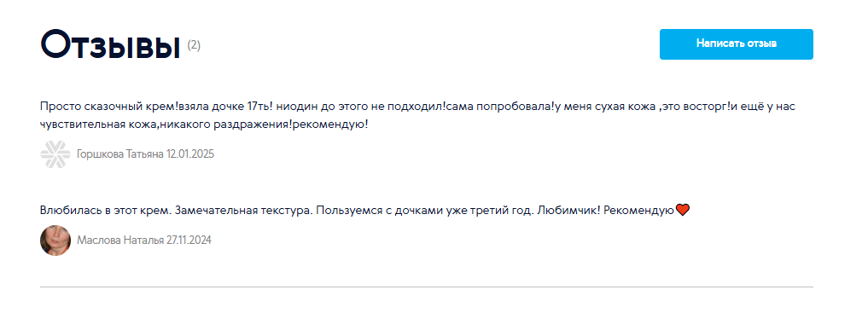
Task: Select the reviewer name Маслова Наталья
Action: (120, 241)
